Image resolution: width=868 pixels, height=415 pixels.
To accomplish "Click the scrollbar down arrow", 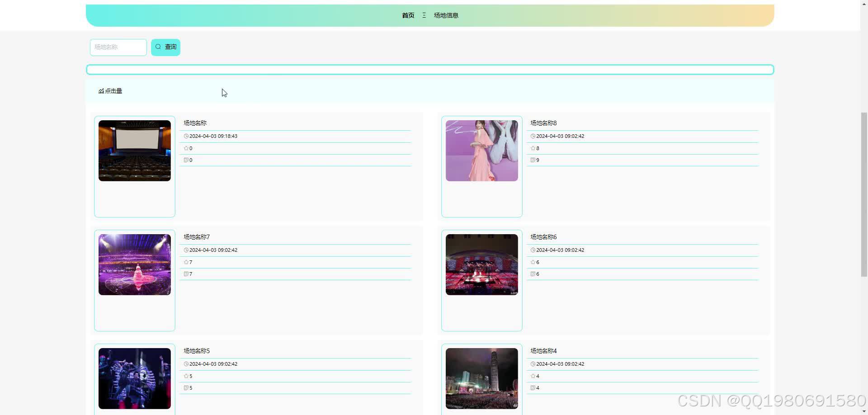I will coord(864,411).
